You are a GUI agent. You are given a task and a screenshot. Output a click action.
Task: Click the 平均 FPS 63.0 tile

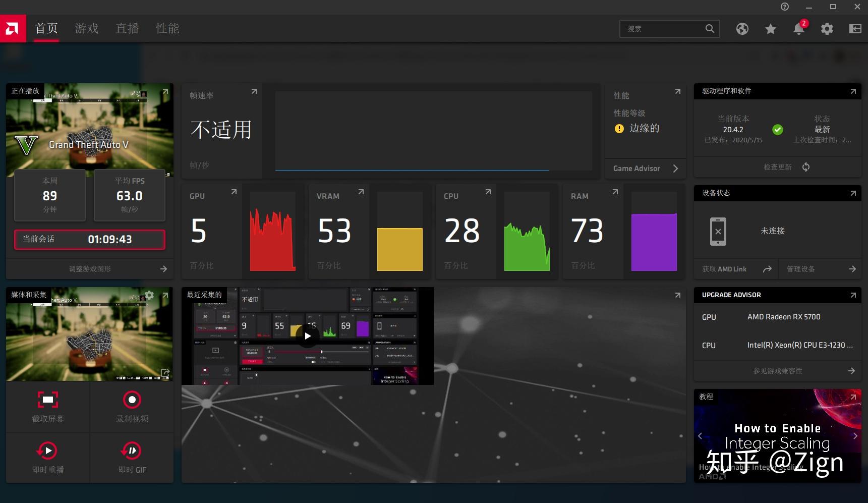130,195
